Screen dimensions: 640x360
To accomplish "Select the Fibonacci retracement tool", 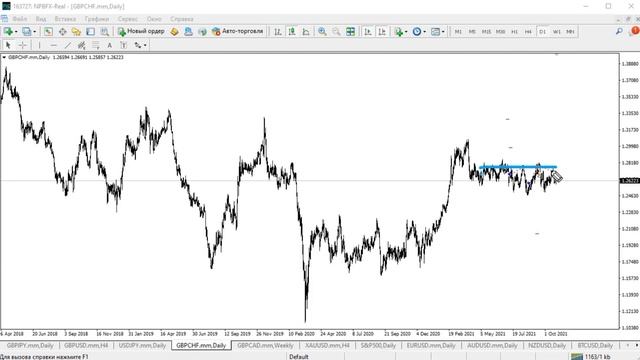I will [x=96, y=45].
